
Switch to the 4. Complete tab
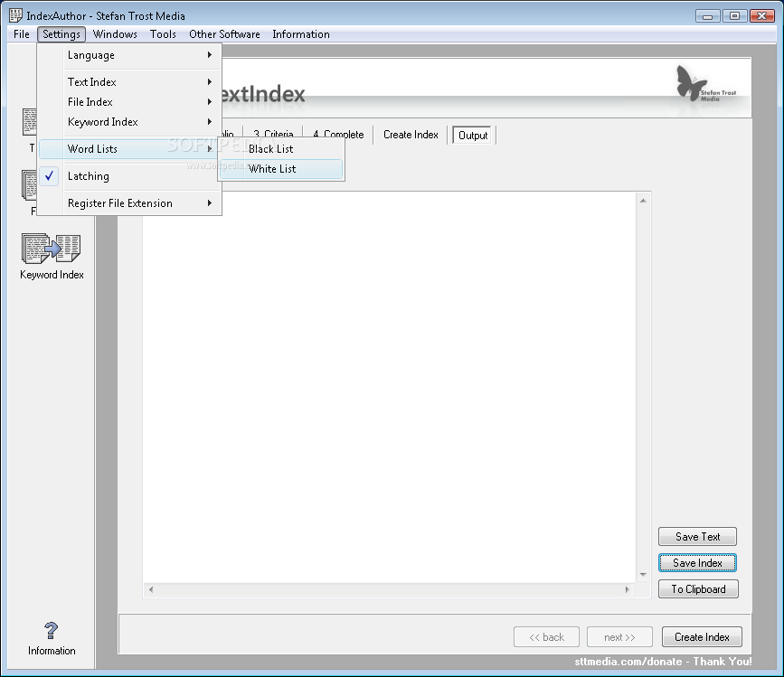click(338, 135)
